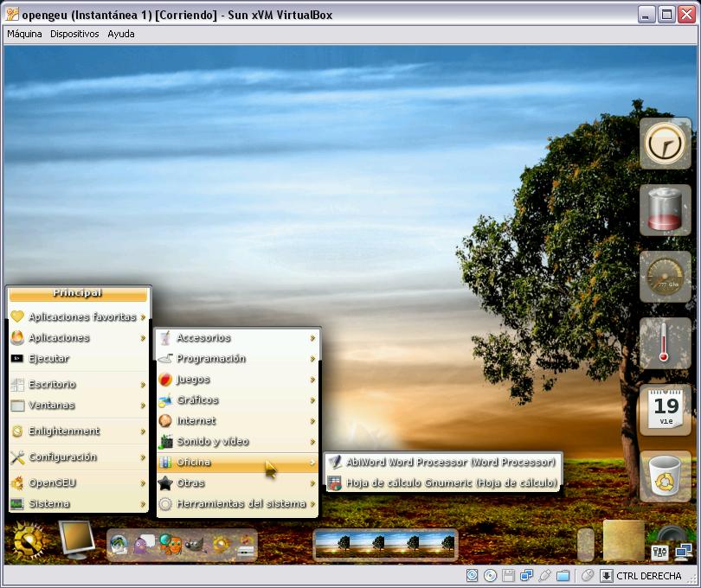Click VirtualBox hard disk activity indicator
Viewport: 701px width, 588px height.
[472, 576]
